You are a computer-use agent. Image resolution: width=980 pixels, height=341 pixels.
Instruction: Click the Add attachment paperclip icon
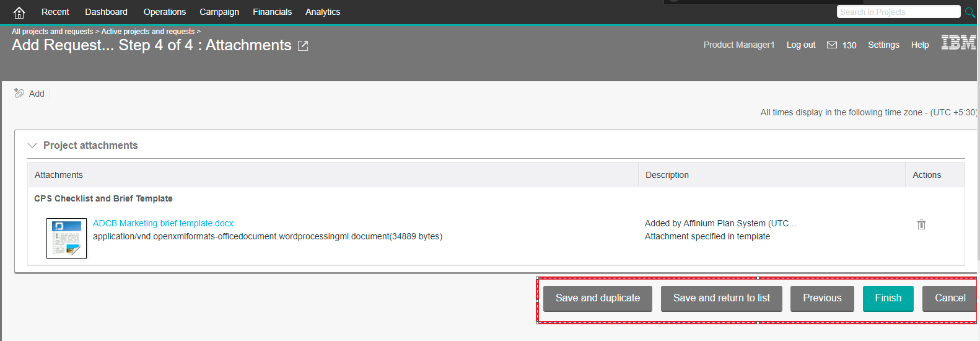pyautogui.click(x=19, y=94)
